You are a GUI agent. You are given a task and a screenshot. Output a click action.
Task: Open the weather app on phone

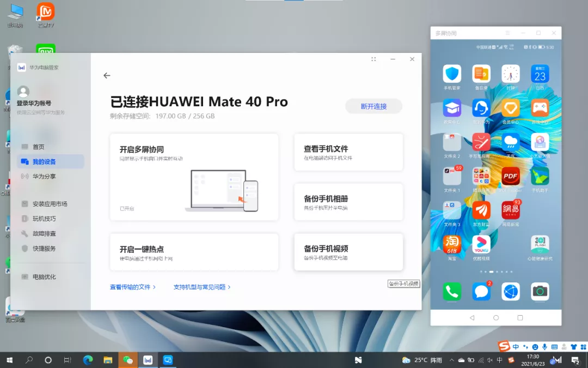point(510,142)
